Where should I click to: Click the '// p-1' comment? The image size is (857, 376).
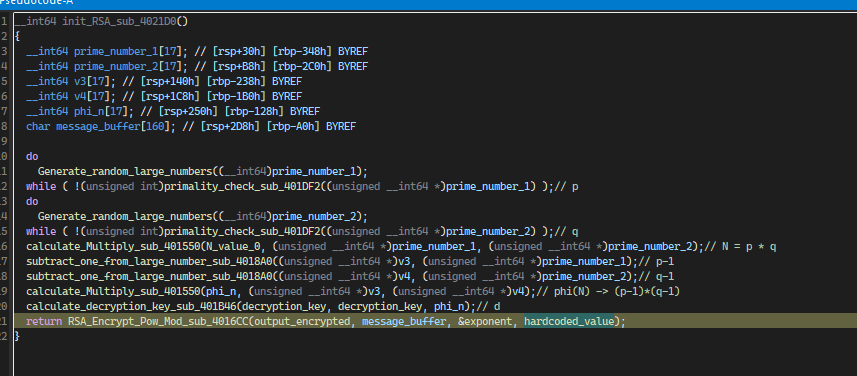(655, 261)
